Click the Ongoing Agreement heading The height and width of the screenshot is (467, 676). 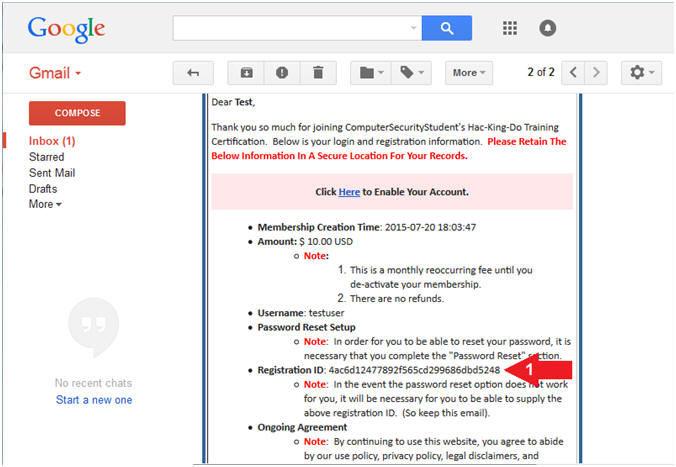302,427
